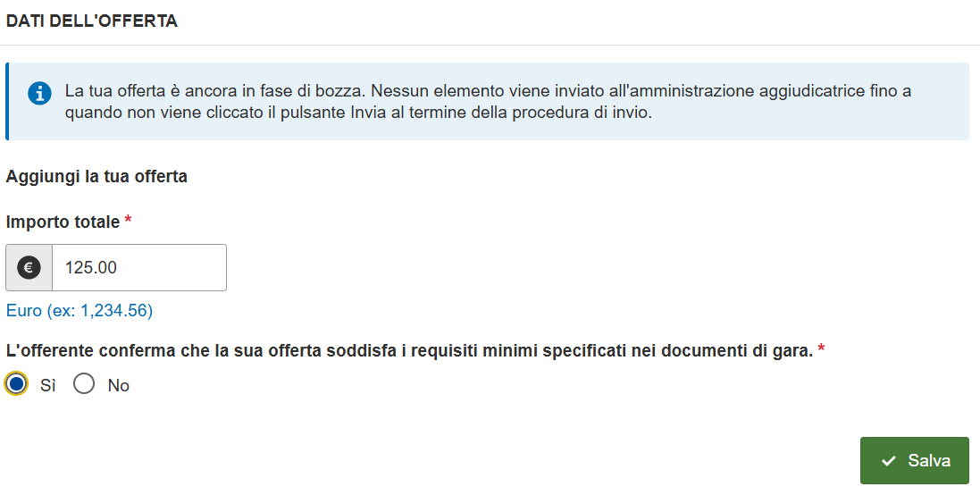Click the blue info icon in the banner

click(39, 94)
